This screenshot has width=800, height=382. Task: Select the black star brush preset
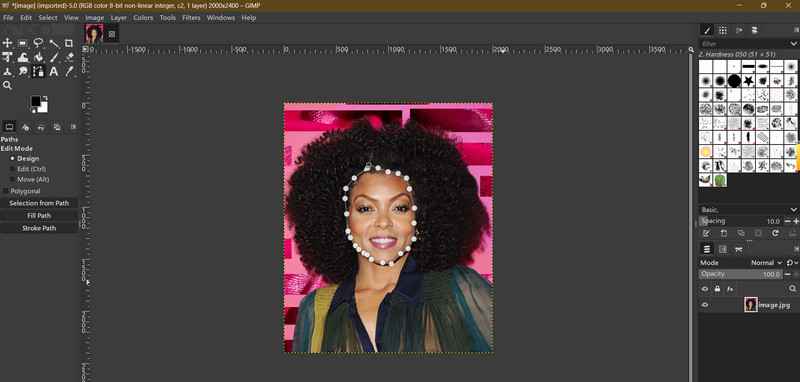tap(748, 81)
